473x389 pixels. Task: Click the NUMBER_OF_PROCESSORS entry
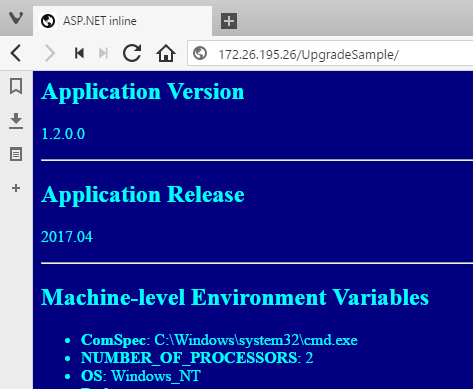point(197,358)
